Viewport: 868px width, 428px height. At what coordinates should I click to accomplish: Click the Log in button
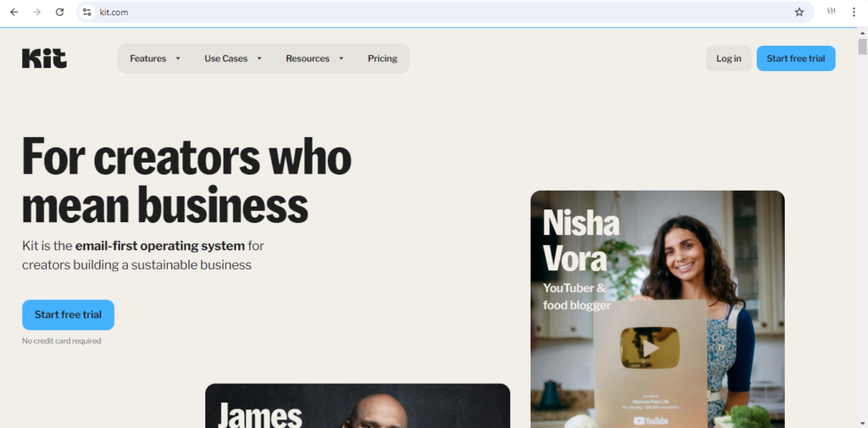coord(728,58)
